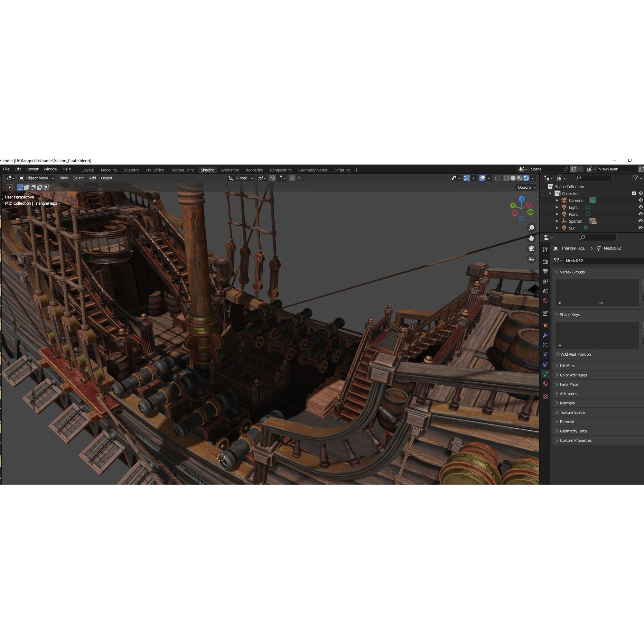
Task: Click the Mesh.062 breadcrumb link
Action: (x=612, y=248)
